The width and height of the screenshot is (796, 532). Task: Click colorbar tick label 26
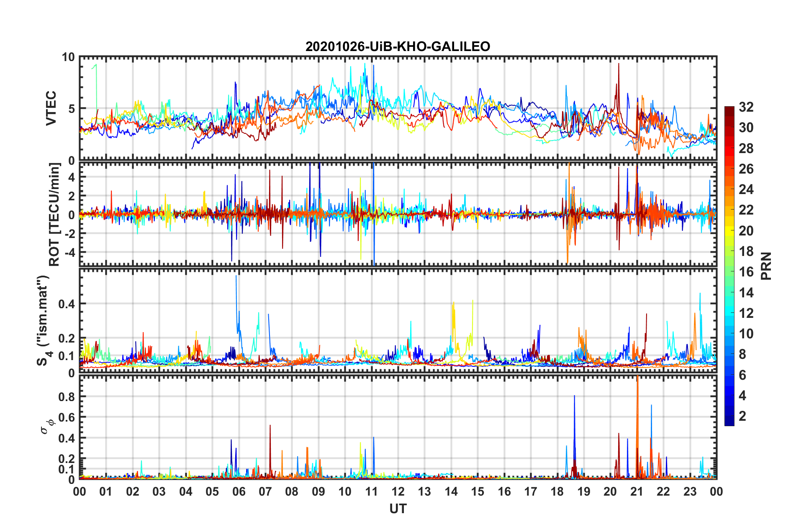pos(746,169)
